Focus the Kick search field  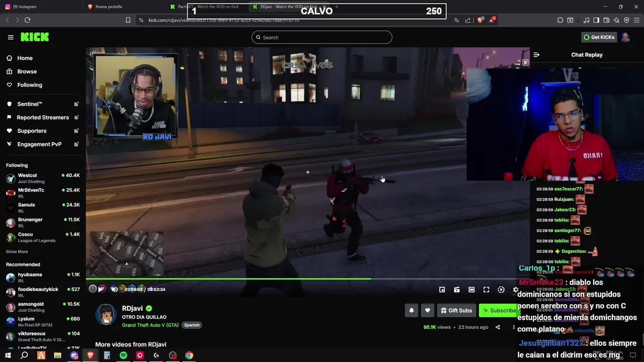pyautogui.click(x=322, y=37)
